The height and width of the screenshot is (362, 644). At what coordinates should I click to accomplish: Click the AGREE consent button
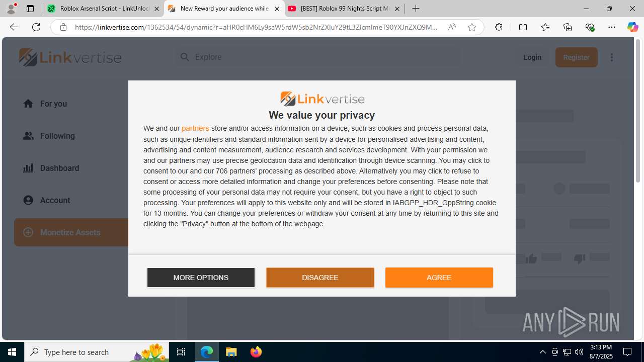coord(439,278)
